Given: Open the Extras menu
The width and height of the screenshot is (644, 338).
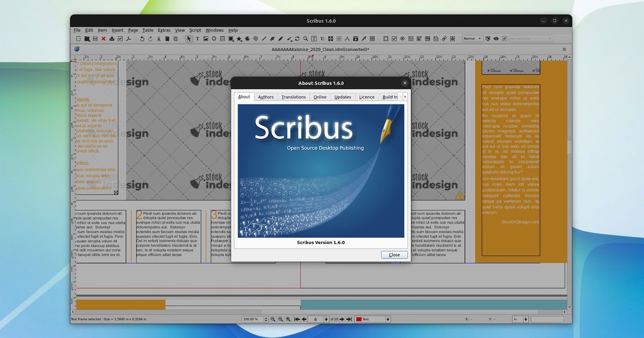Looking at the screenshot, I should click(x=164, y=30).
